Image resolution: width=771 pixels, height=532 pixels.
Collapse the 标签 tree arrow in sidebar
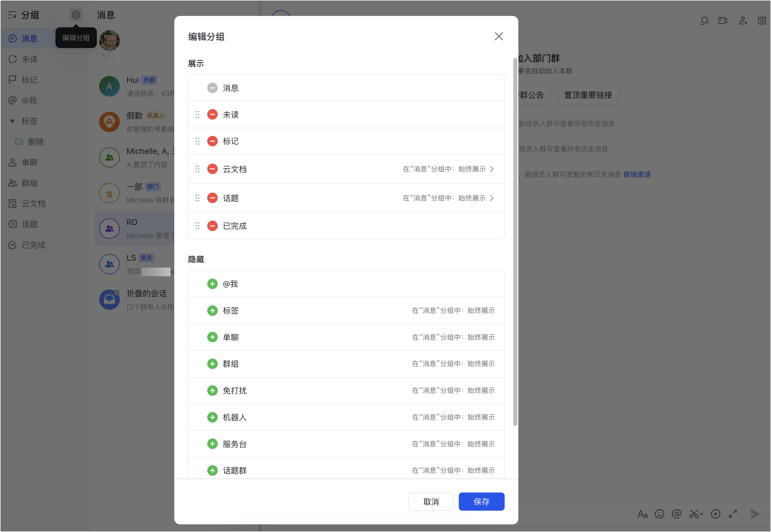(x=12, y=121)
